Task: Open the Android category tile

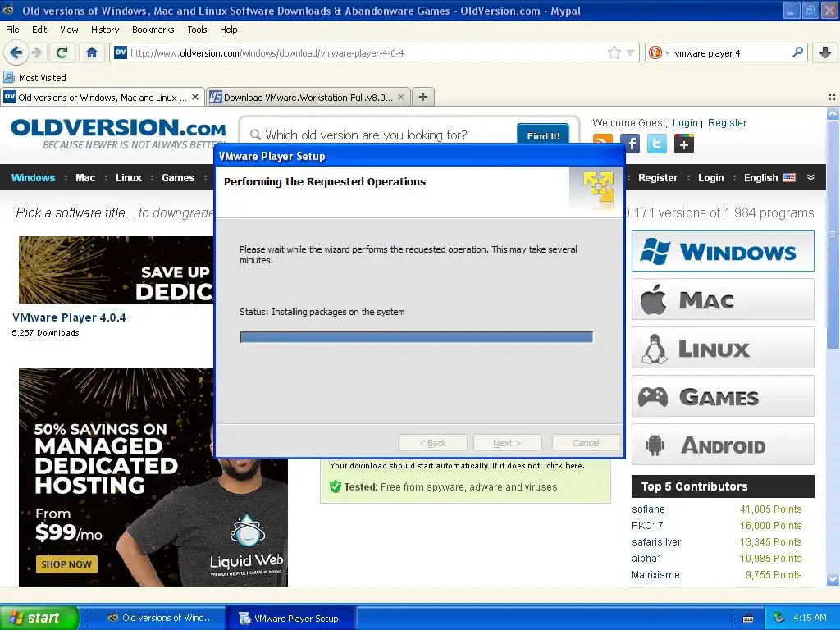Action: click(723, 445)
